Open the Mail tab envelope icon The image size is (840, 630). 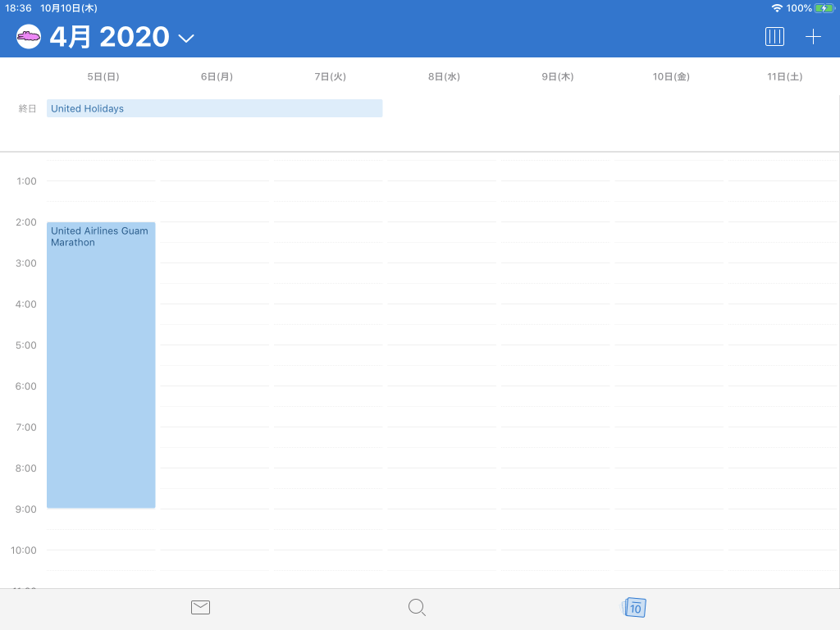click(x=200, y=607)
